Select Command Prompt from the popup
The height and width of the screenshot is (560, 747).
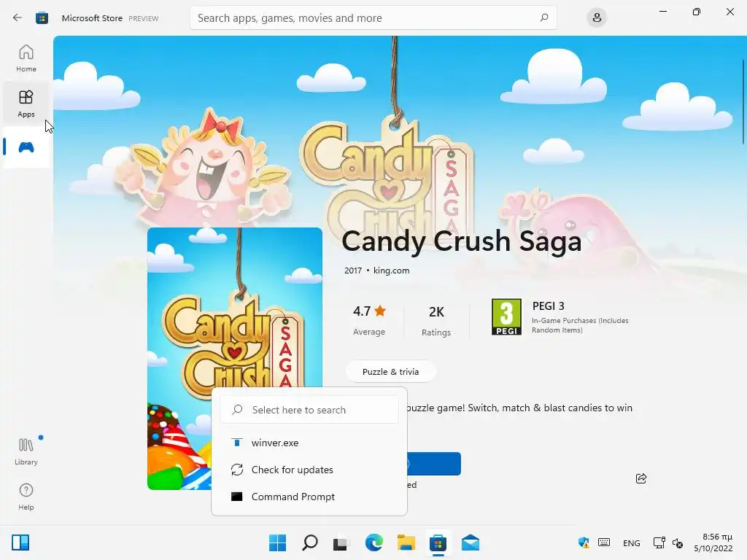click(309, 497)
